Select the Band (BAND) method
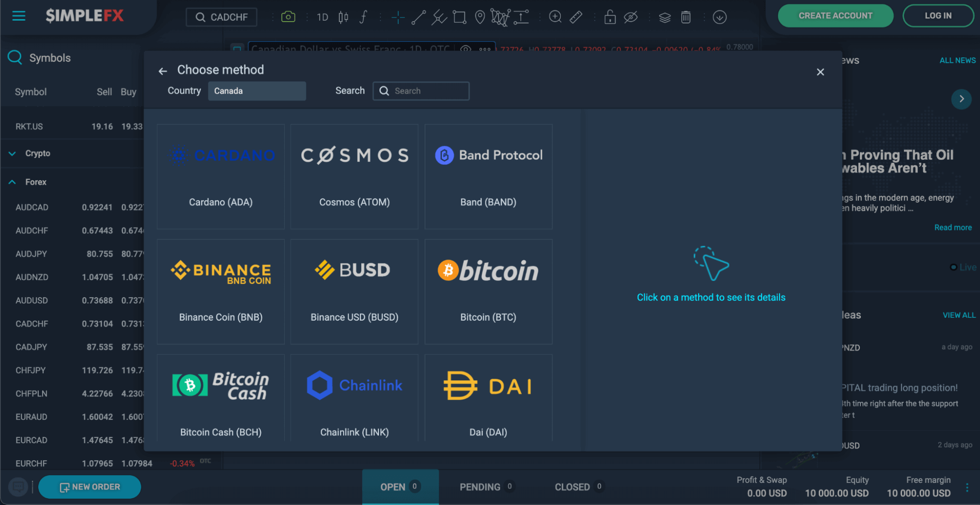 pos(488,177)
